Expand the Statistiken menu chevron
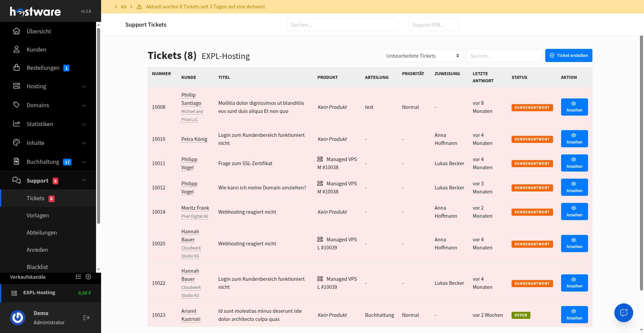Viewport: 644px width, 333px height. tap(84, 124)
